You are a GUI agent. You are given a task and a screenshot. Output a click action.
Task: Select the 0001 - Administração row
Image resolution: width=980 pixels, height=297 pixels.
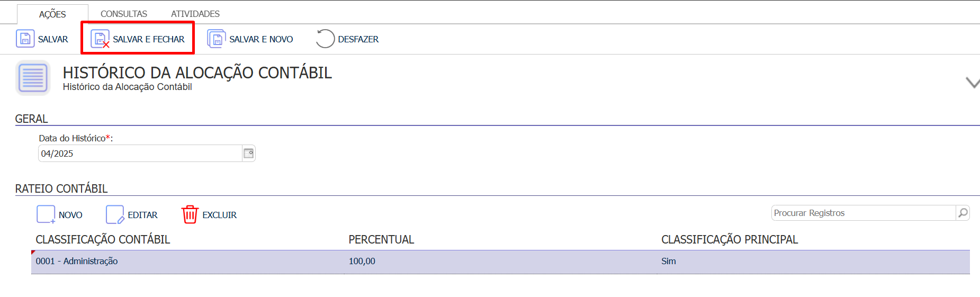click(500, 262)
